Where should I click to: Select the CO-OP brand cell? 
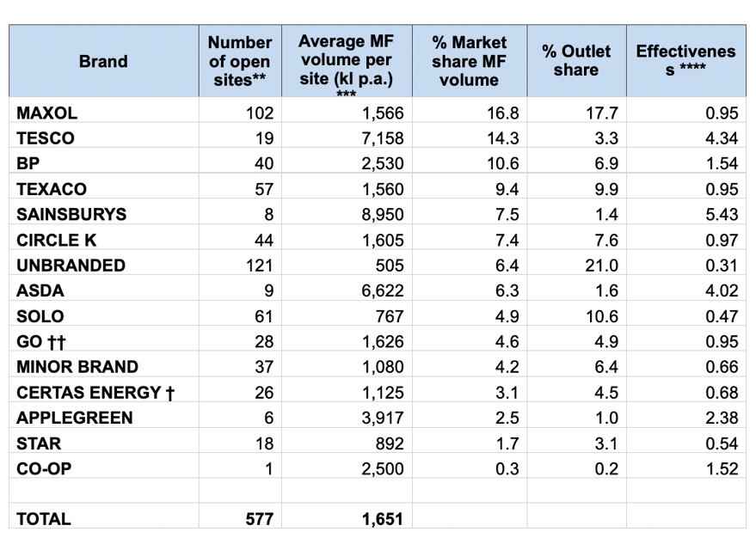click(x=45, y=468)
